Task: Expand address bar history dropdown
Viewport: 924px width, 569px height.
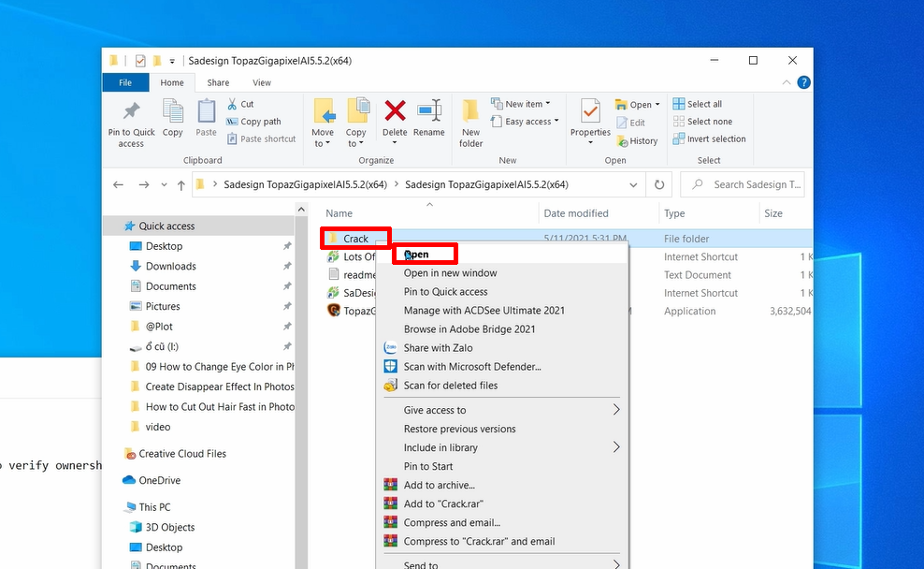Action: click(633, 184)
